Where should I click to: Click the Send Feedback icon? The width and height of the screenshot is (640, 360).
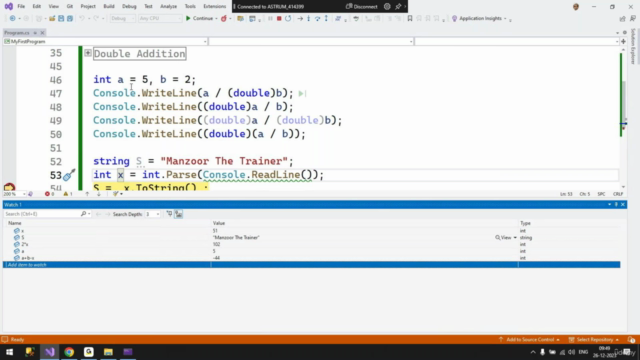[x=633, y=18]
